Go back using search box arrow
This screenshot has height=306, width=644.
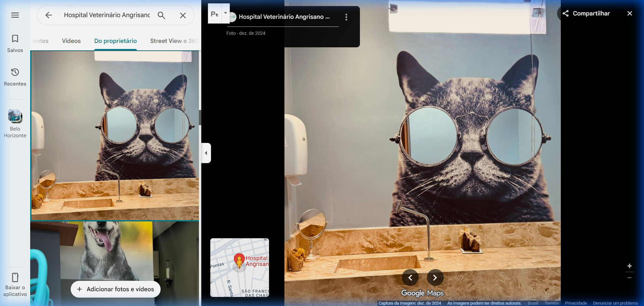coord(49,15)
